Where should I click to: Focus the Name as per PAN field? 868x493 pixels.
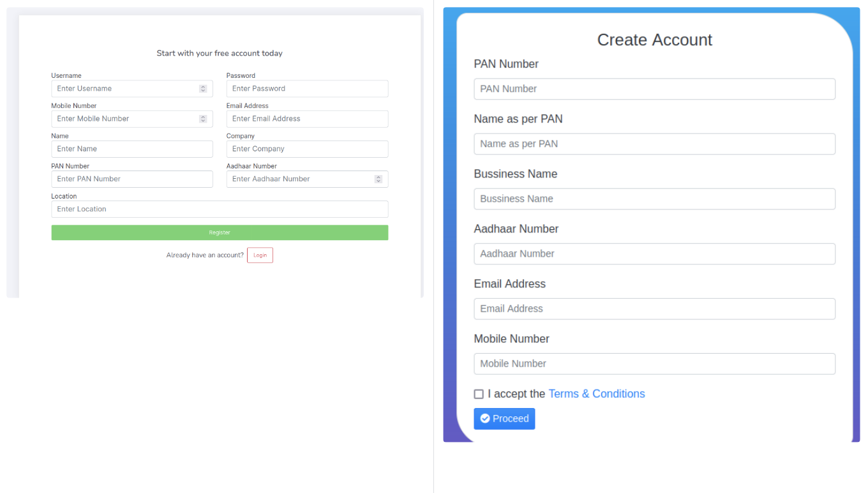pyautogui.click(x=654, y=144)
